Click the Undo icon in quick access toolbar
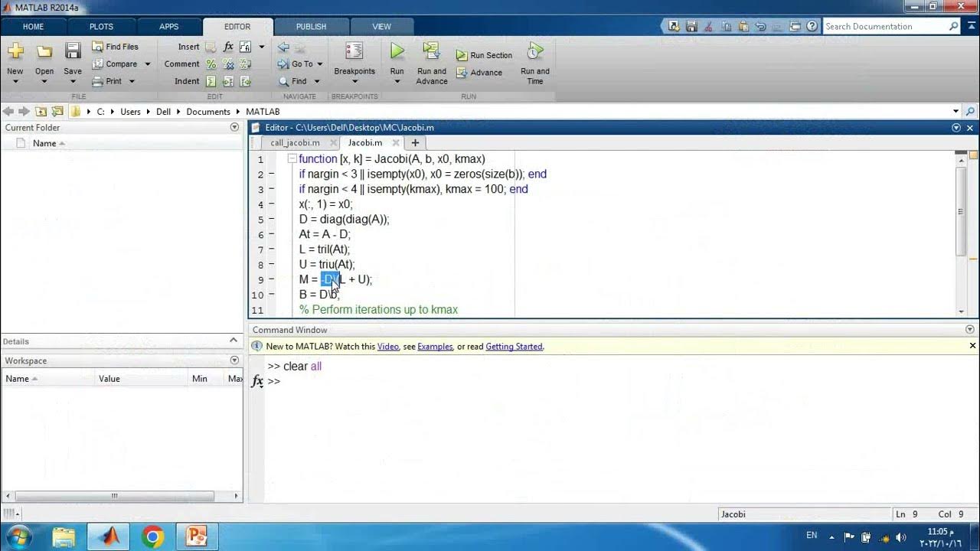 point(760,26)
